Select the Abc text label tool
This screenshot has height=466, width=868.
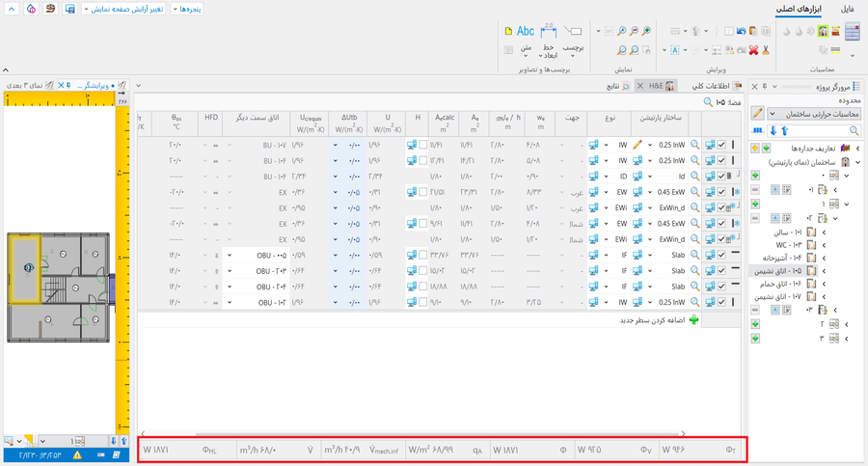coord(526,31)
